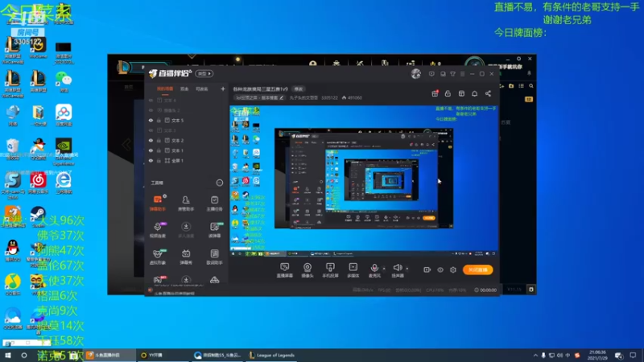Screen dimensions: 644x362
Task: Click the 多媒体 source button
Action: point(353,270)
